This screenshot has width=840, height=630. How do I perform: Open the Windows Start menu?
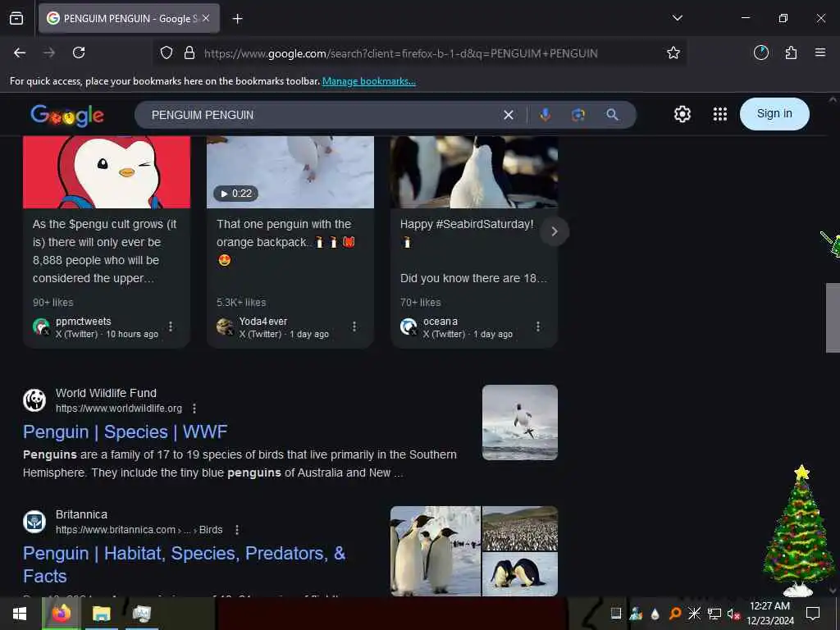coord(20,614)
